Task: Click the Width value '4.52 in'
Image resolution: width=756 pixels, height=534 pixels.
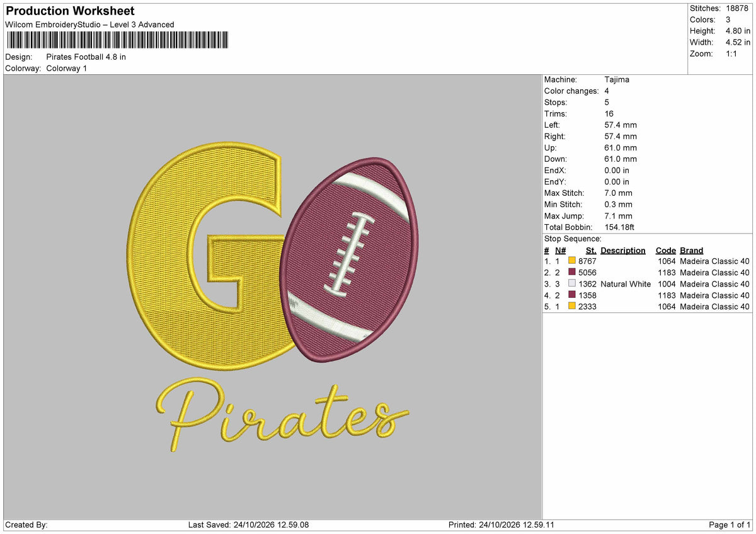Action: tap(738, 42)
